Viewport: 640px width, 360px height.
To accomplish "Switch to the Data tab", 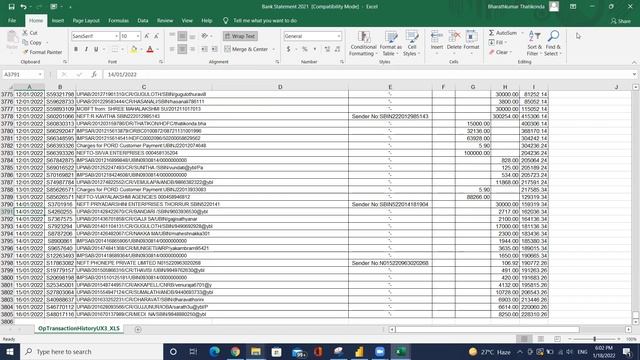I will coord(143,20).
